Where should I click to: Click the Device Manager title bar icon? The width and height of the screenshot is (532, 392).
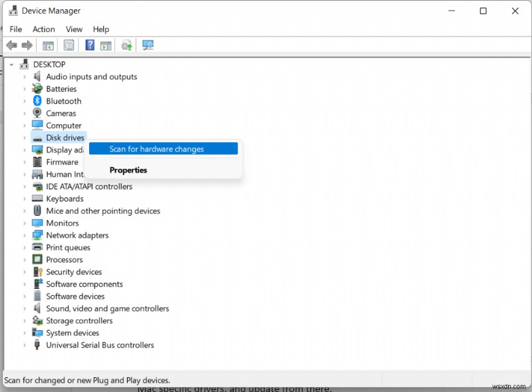point(13,11)
